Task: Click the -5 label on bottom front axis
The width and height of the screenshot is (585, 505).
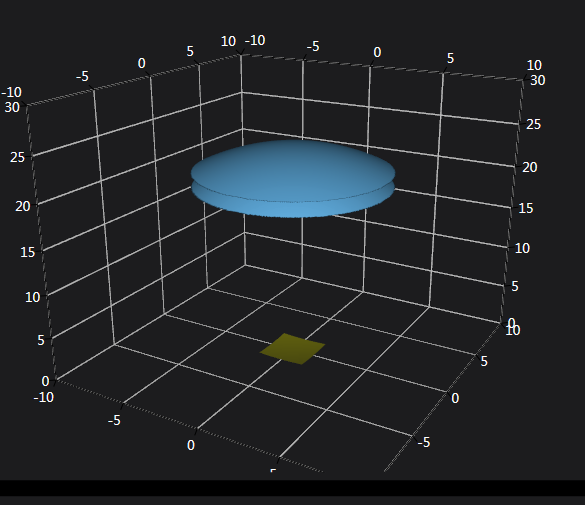Action: click(x=114, y=421)
